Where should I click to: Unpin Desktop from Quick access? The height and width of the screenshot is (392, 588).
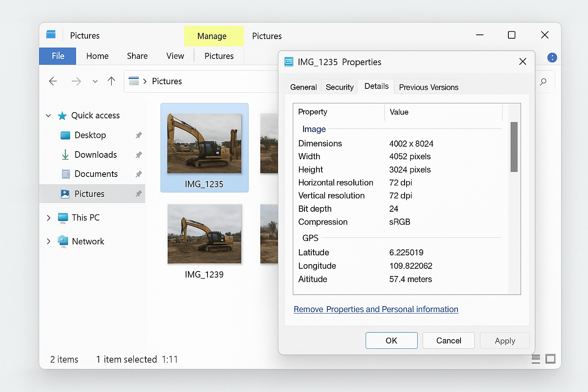pyautogui.click(x=138, y=135)
